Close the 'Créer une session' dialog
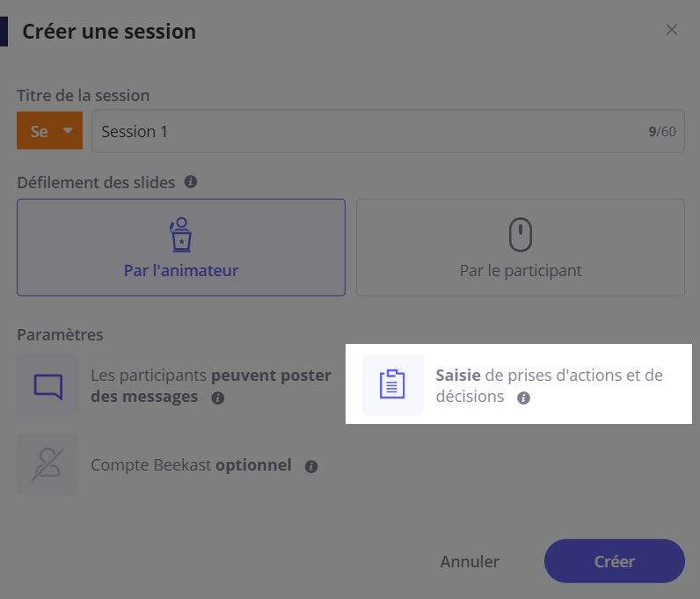 pos(672,30)
